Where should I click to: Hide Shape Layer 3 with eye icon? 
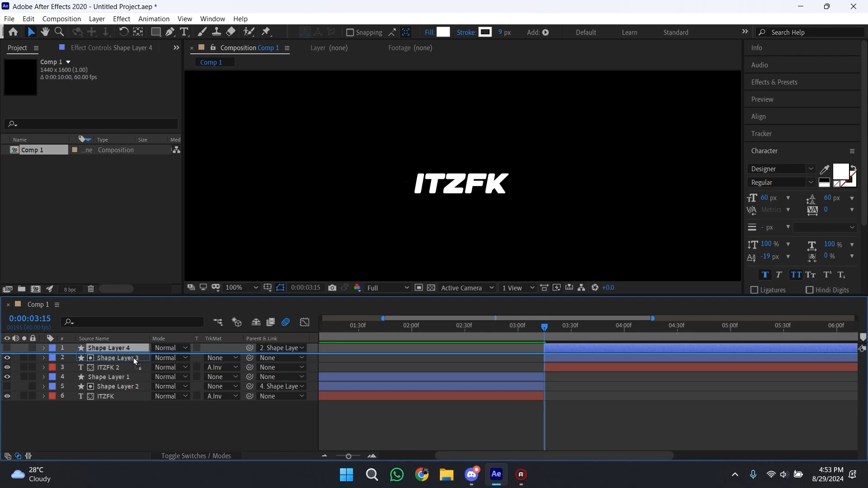[7, 358]
